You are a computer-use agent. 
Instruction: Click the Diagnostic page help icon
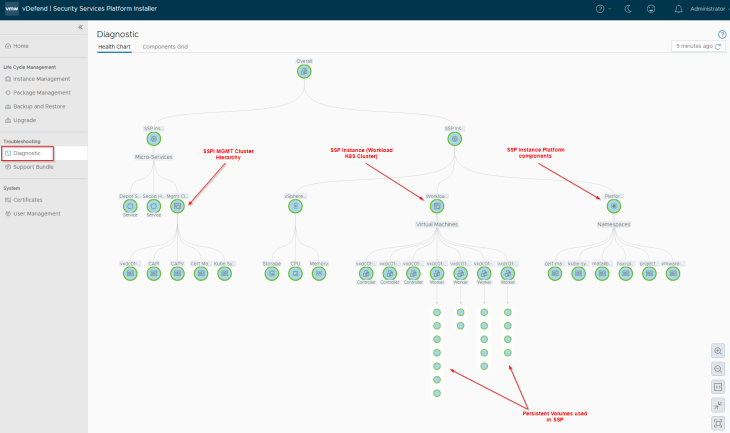[722, 34]
